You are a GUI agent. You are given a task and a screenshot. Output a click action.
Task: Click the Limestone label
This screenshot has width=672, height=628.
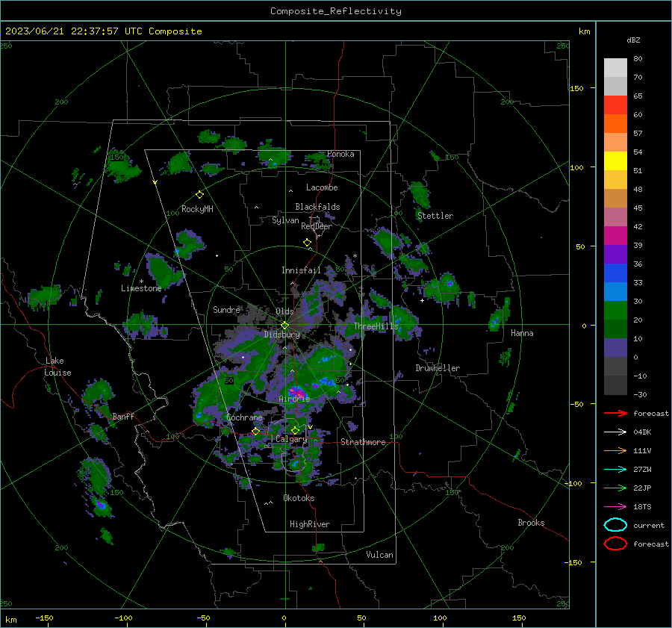pyautogui.click(x=141, y=288)
